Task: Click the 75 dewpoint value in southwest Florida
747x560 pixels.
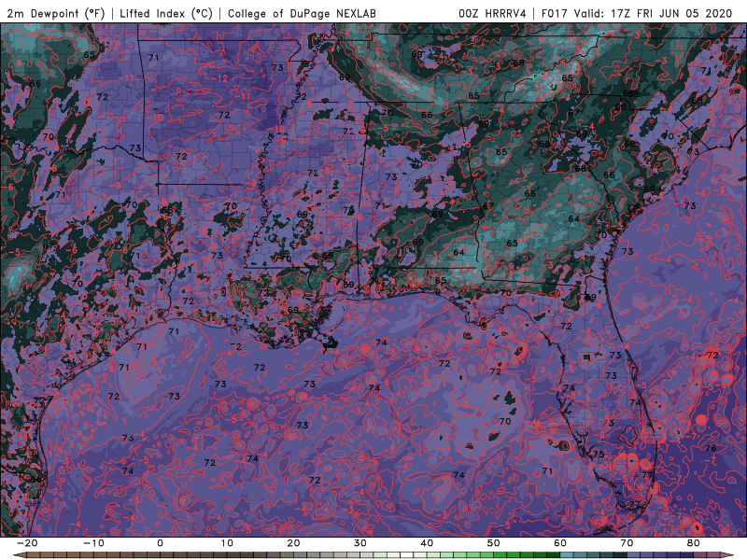Action: tap(599, 454)
